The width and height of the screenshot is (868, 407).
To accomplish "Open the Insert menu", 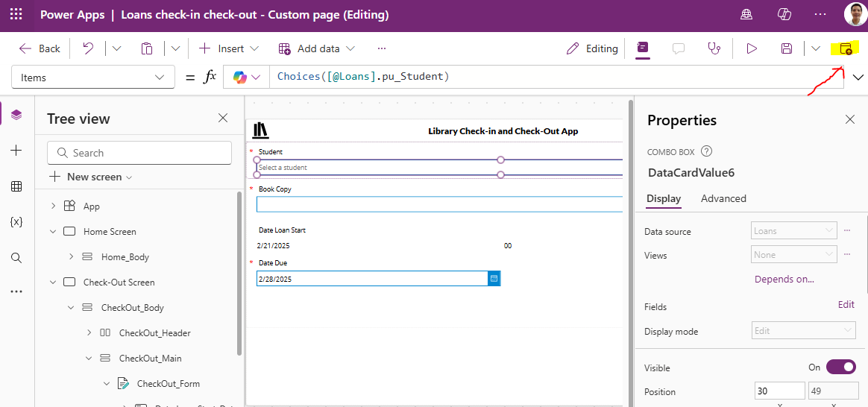I will (229, 48).
